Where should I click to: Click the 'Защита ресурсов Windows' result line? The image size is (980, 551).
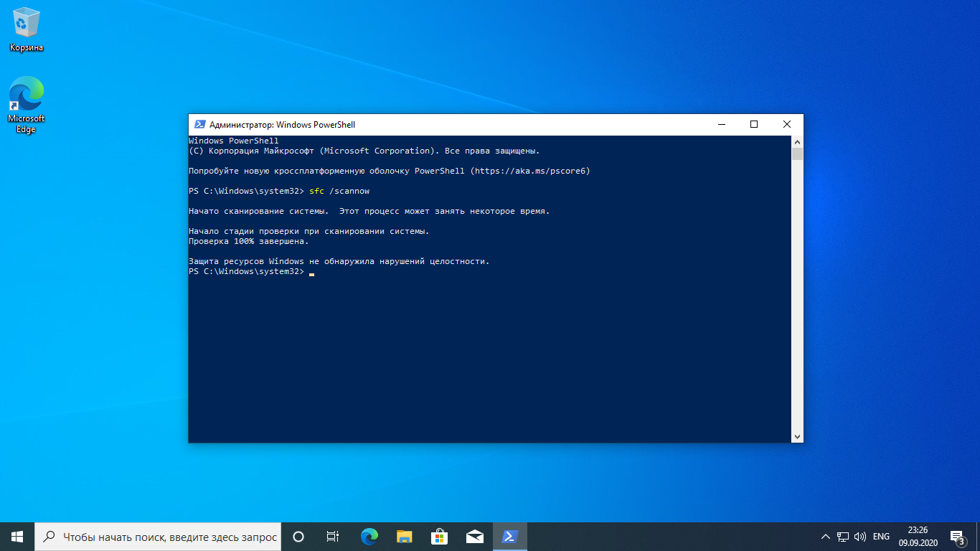[x=339, y=262]
